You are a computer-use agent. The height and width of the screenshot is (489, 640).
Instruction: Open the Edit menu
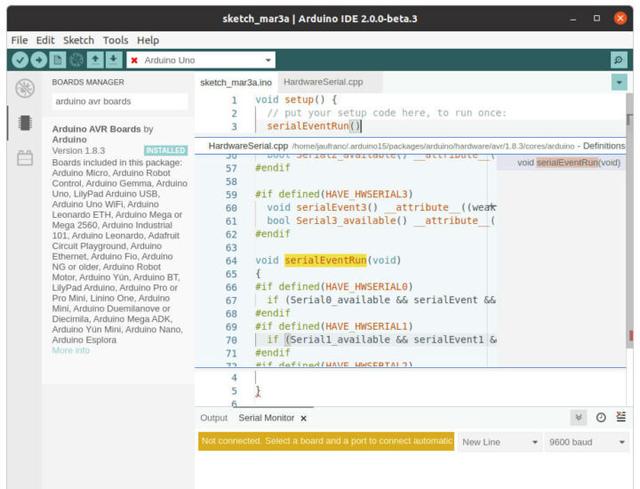click(45, 40)
